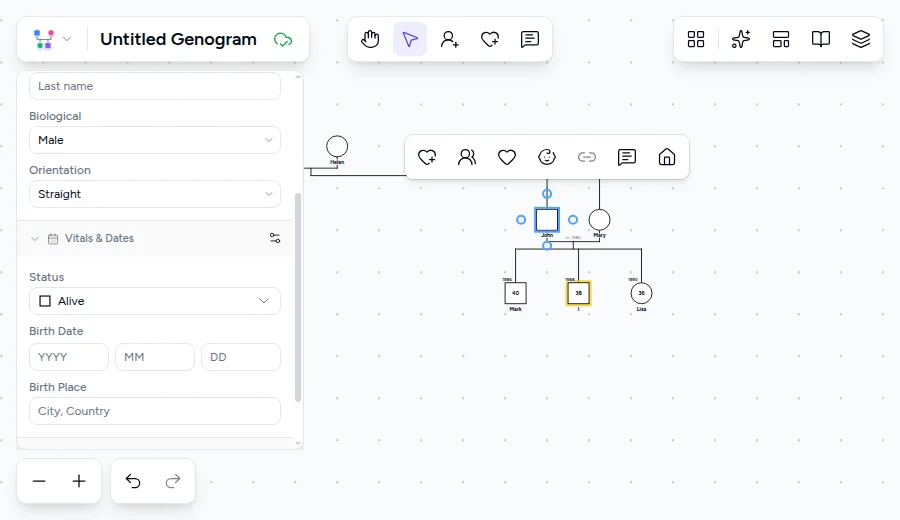Activate the Select pointer tool
The width and height of the screenshot is (900, 520).
pos(410,39)
